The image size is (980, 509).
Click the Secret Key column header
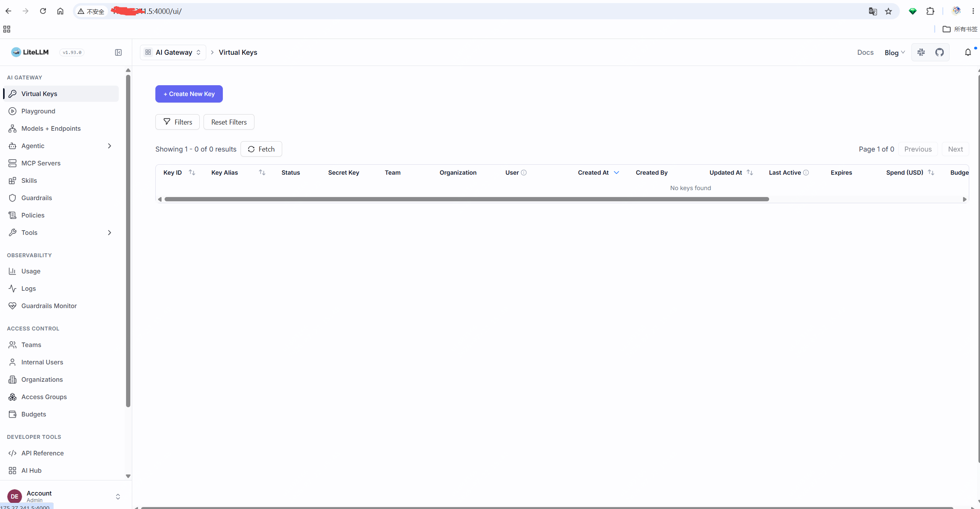click(x=344, y=172)
